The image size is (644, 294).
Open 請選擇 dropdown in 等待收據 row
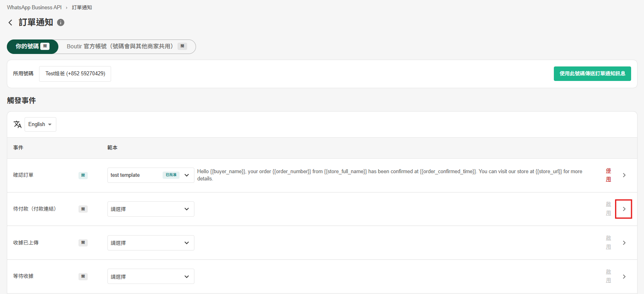pos(151,276)
